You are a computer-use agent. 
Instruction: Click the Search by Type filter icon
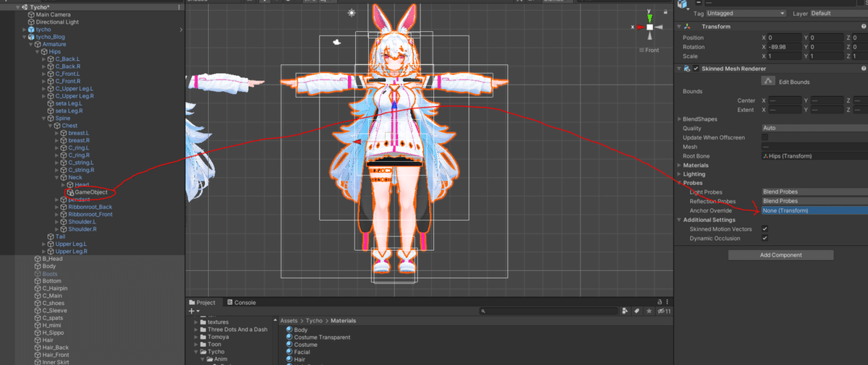pos(624,311)
